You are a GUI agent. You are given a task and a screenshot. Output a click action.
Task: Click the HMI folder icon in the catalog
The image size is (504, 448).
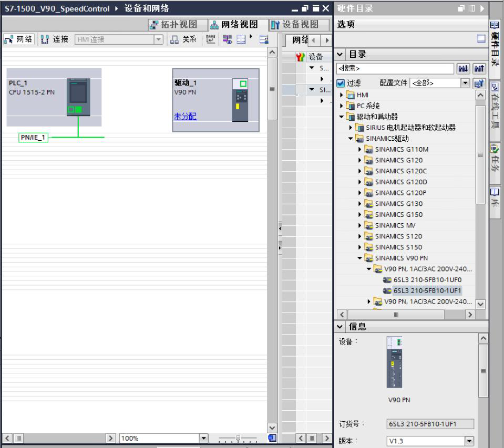pos(351,95)
